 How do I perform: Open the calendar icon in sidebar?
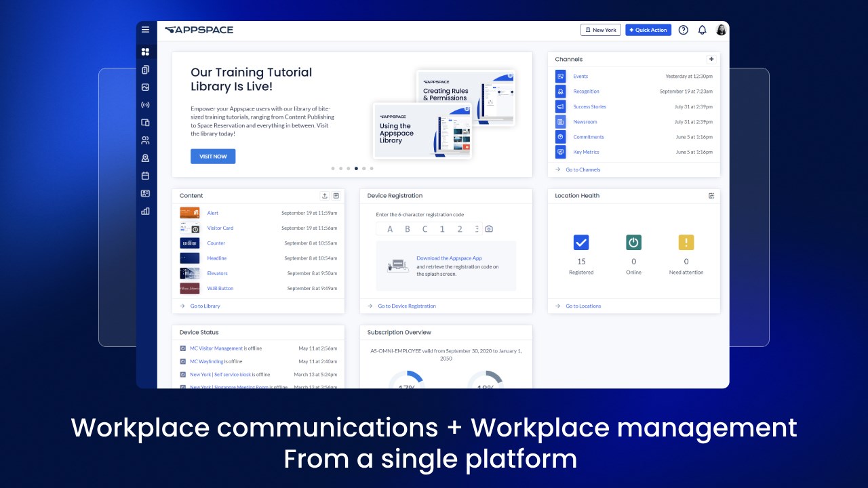(x=145, y=176)
